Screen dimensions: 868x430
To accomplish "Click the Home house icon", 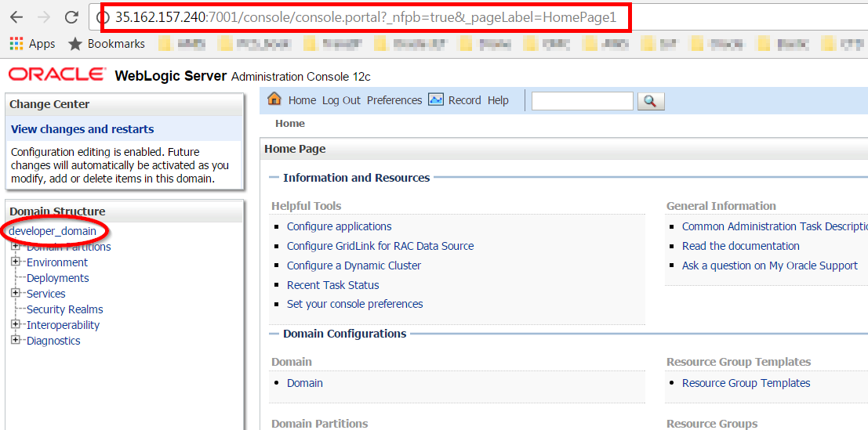I will click(x=274, y=99).
